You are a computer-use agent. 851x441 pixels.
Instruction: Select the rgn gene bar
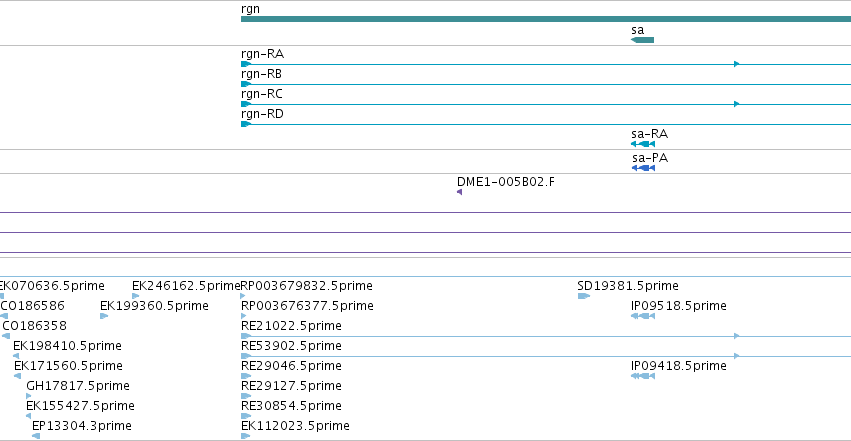(546, 19)
